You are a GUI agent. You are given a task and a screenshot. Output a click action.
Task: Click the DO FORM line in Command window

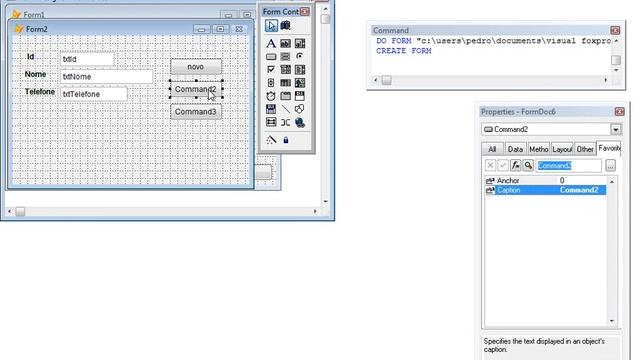(493, 41)
